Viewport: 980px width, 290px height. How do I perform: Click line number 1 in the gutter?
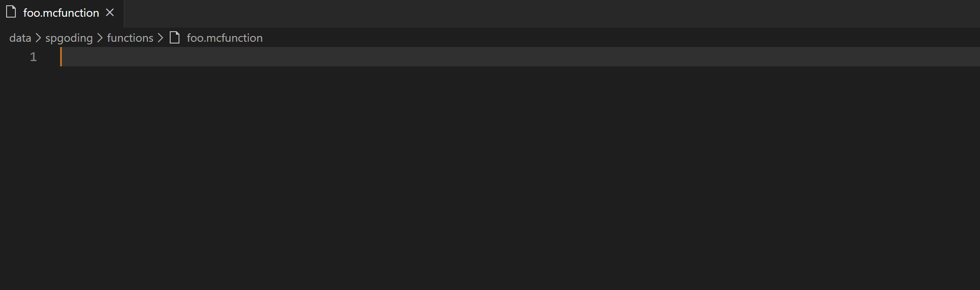pos(33,57)
